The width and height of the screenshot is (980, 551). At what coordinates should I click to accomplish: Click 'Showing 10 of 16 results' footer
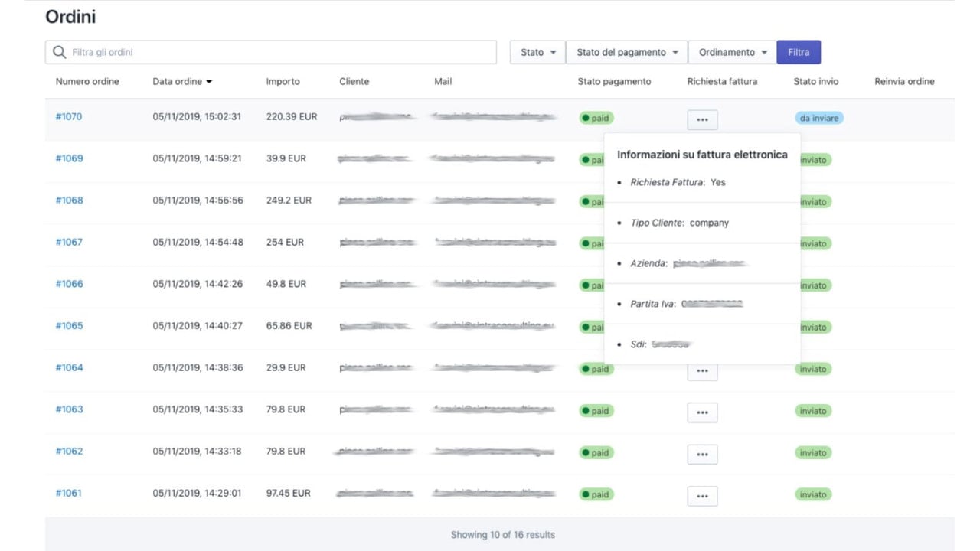point(502,535)
